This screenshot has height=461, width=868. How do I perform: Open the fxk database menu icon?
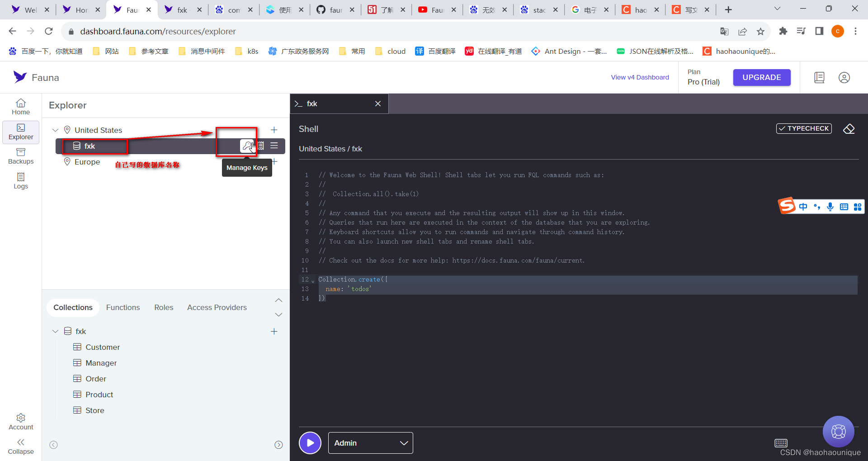[x=274, y=146]
